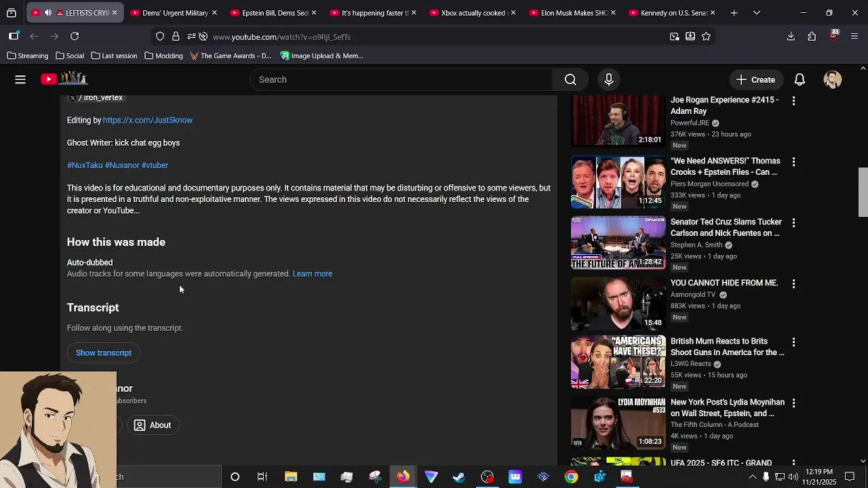Open the #Nuxanor hashtag
The image size is (868, 488).
122,165
